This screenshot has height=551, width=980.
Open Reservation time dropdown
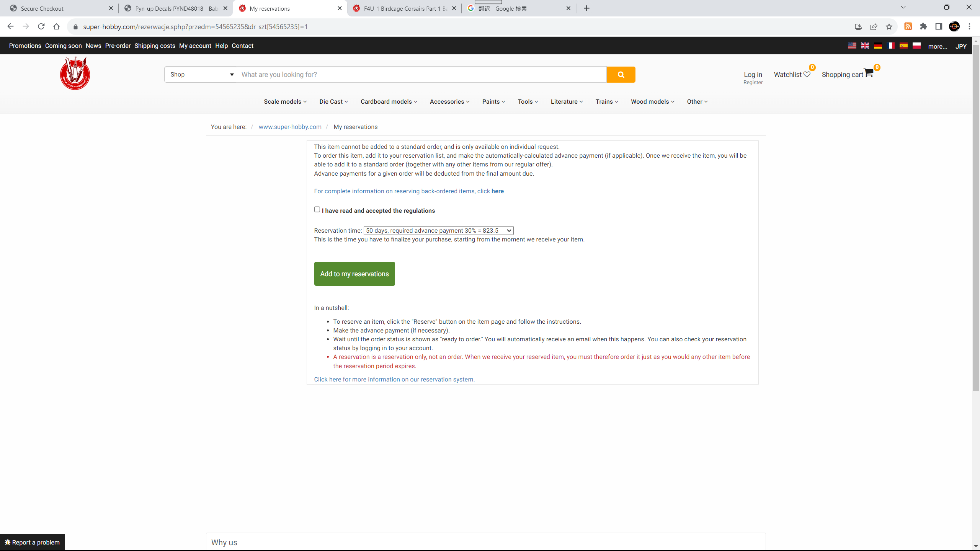tap(438, 230)
